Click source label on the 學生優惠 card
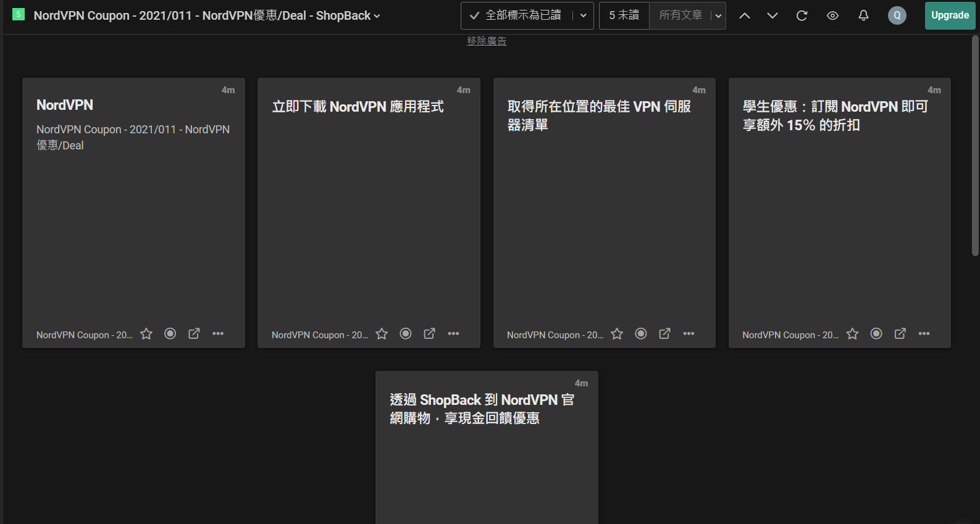 (x=790, y=335)
